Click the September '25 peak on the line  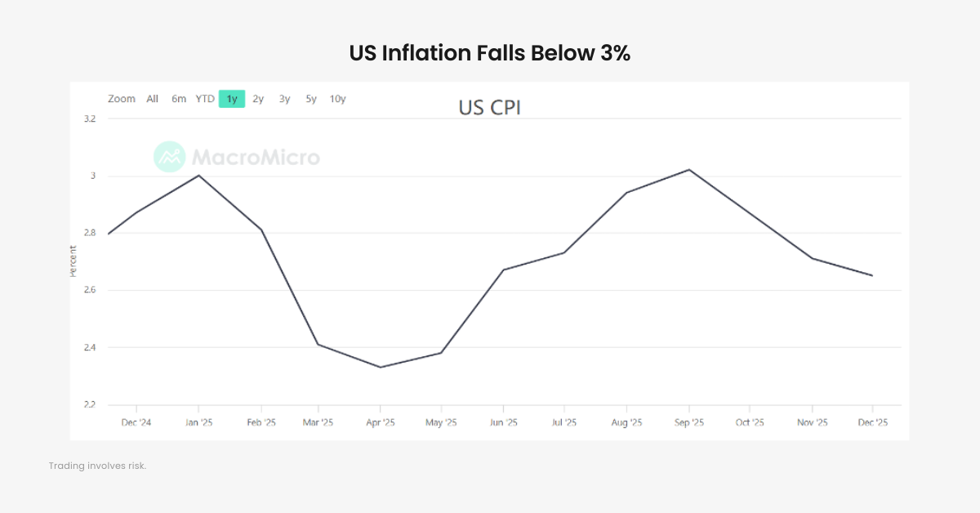[688, 171]
